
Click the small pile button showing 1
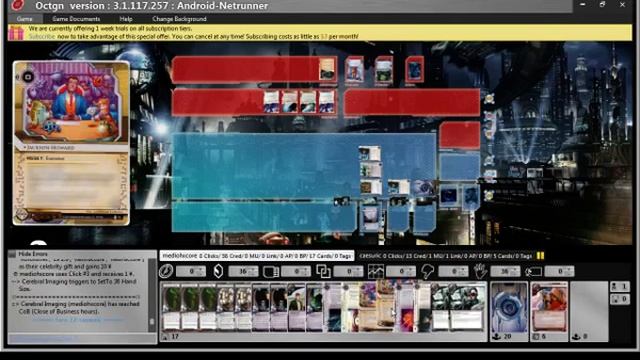point(620,287)
